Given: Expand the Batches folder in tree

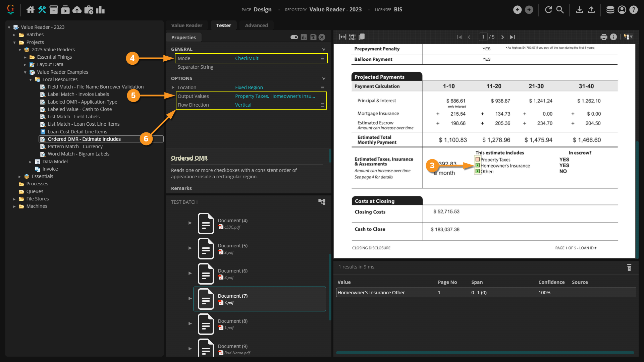Looking at the screenshot, I should tap(14, 35).
